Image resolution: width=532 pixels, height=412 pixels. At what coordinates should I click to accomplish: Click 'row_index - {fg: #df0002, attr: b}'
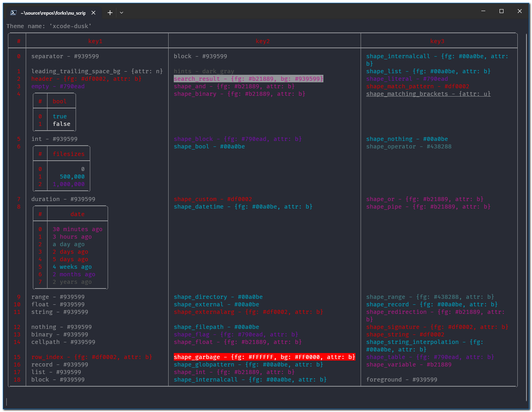[92, 357]
